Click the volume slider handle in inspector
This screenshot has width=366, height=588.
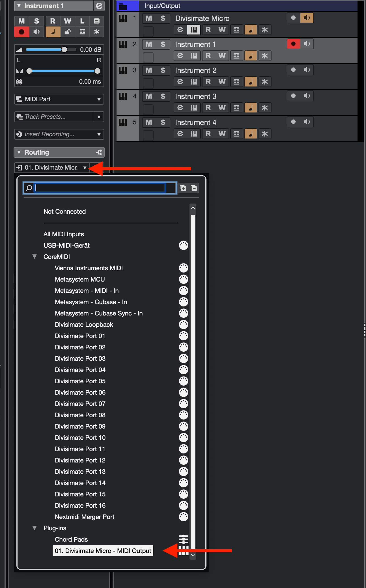tap(64, 49)
